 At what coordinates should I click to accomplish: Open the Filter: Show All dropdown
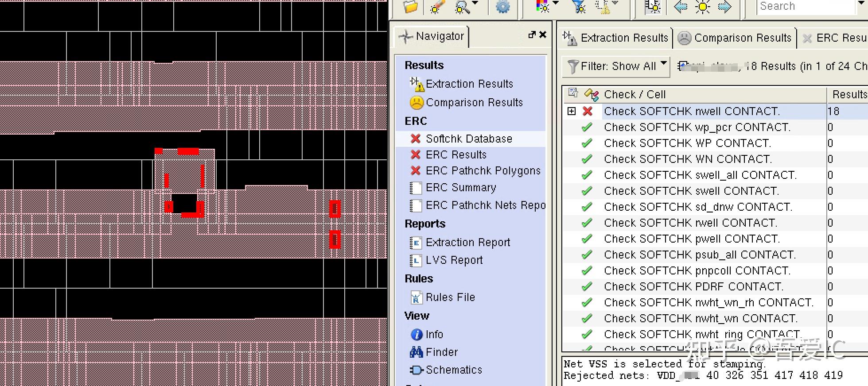616,66
